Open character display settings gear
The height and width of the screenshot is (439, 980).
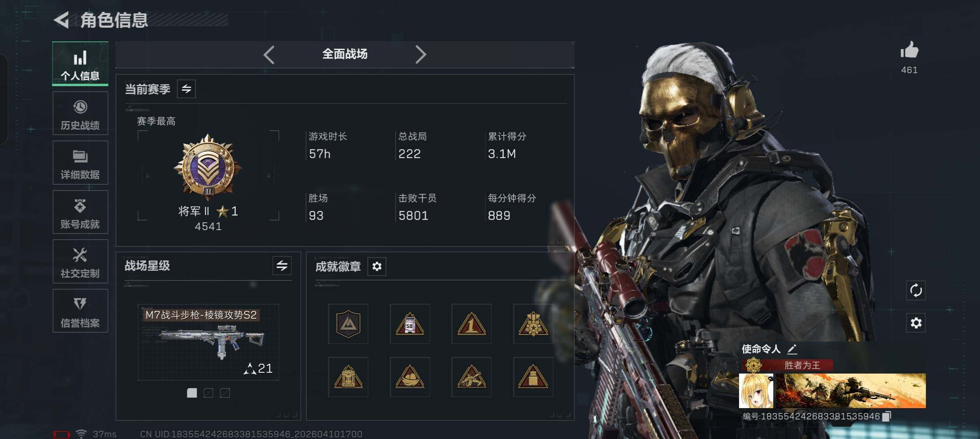coord(916,323)
